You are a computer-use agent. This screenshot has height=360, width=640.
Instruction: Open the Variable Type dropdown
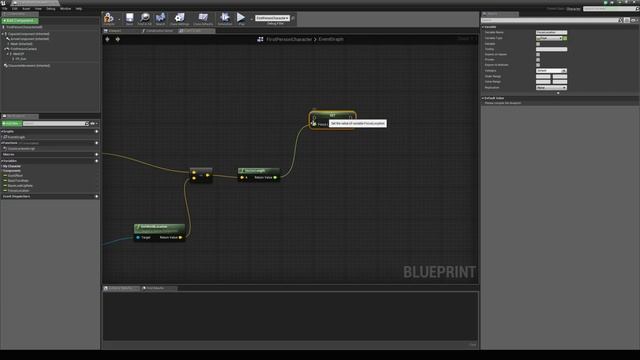tap(549, 38)
